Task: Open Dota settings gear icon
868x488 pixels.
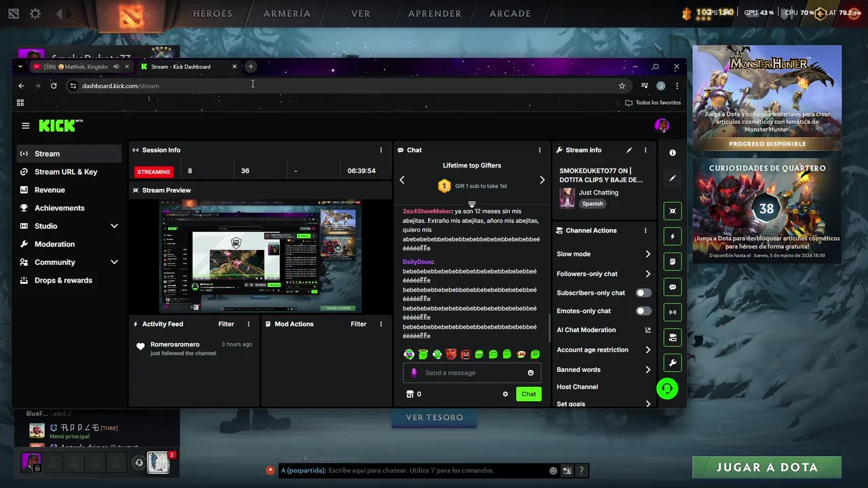Action: click(35, 14)
